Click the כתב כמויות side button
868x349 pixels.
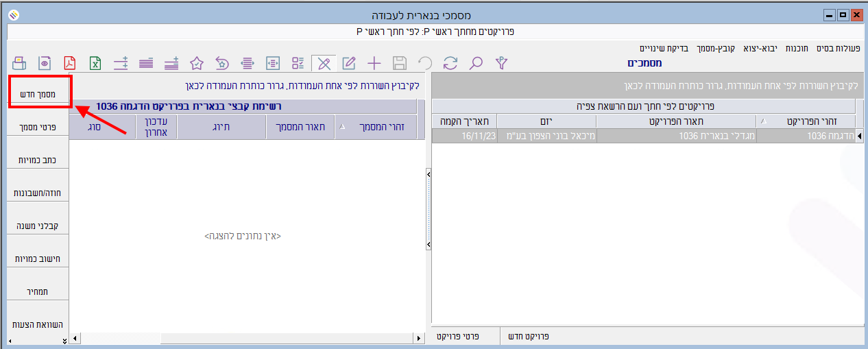click(x=39, y=160)
